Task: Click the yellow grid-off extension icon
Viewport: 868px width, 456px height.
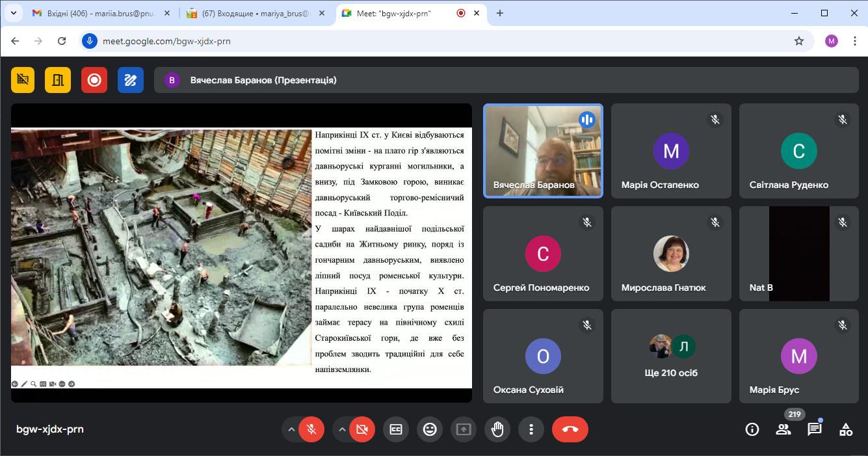Action: coord(23,80)
